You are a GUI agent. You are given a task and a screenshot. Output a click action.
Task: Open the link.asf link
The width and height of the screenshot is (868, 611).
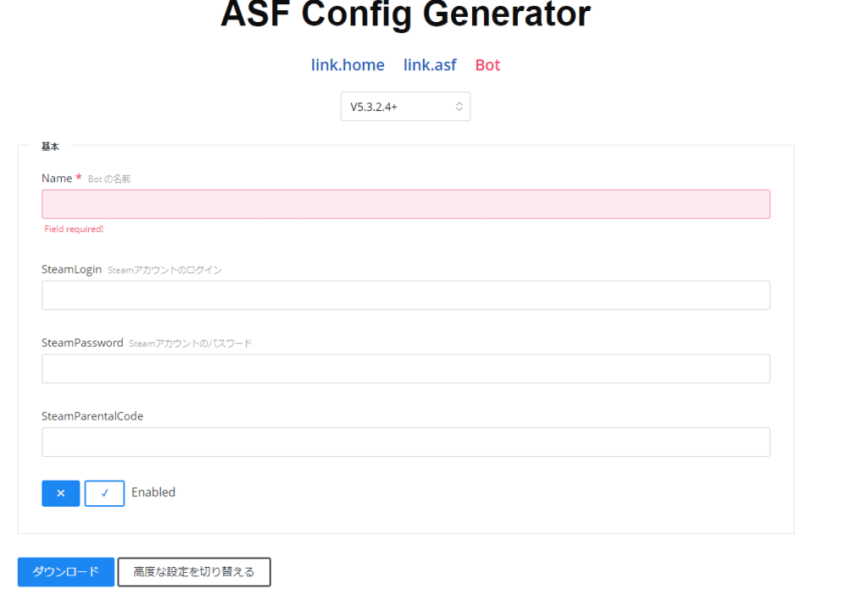coord(430,64)
